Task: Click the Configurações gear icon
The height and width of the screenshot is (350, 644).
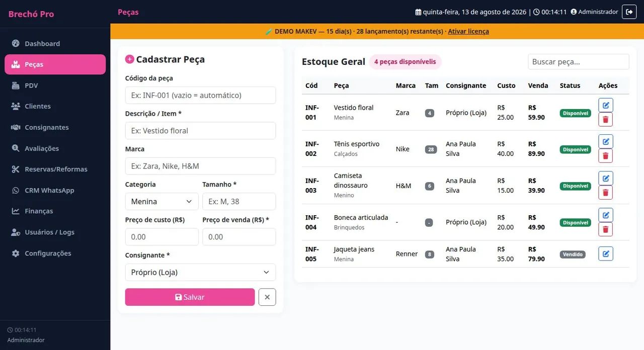Action: [x=16, y=253]
